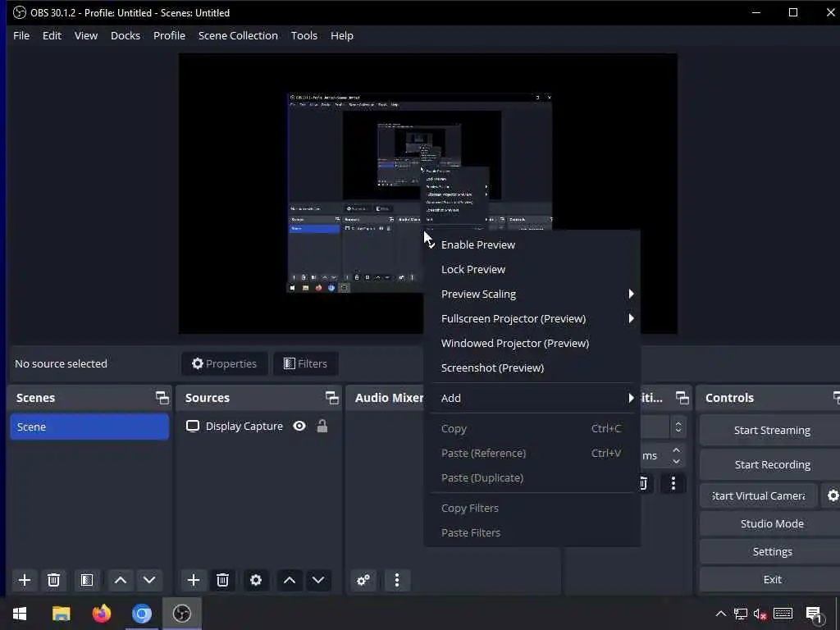Launch Firefox from the taskbar
Screen dimensions: 840x630
coord(101,614)
